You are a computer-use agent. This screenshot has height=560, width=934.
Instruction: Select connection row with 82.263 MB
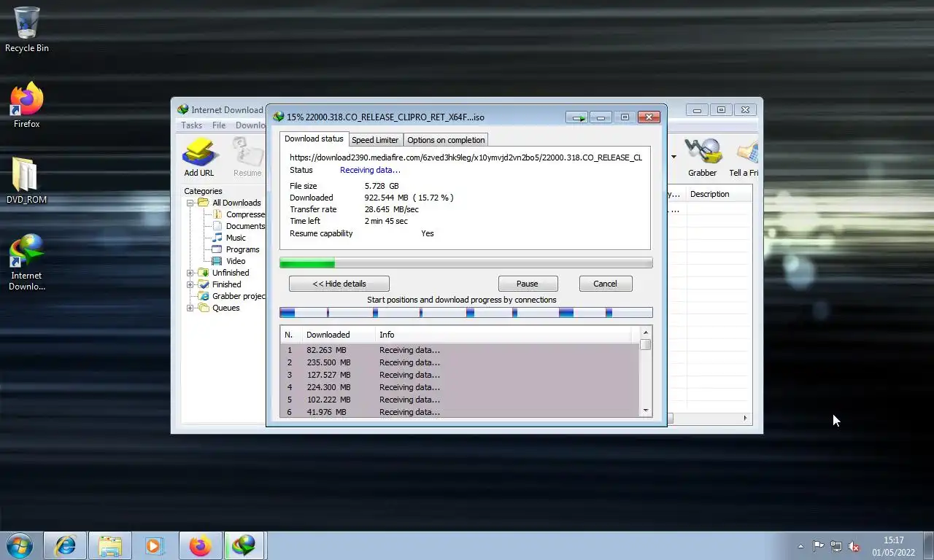[460, 350]
